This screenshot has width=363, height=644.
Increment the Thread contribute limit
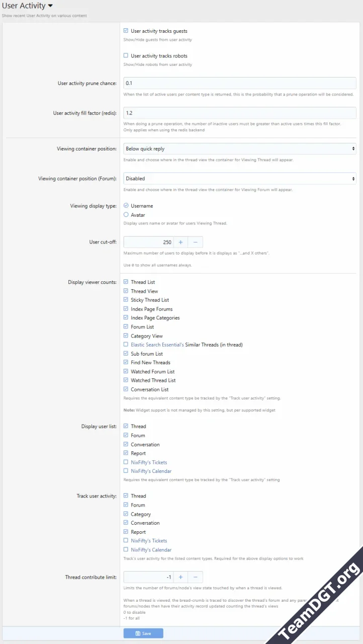tap(181, 577)
